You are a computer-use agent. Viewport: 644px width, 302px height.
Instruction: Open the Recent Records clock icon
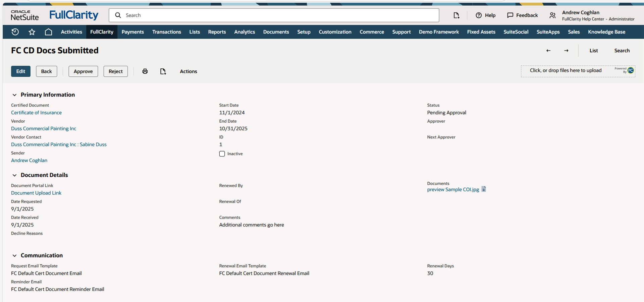point(15,32)
